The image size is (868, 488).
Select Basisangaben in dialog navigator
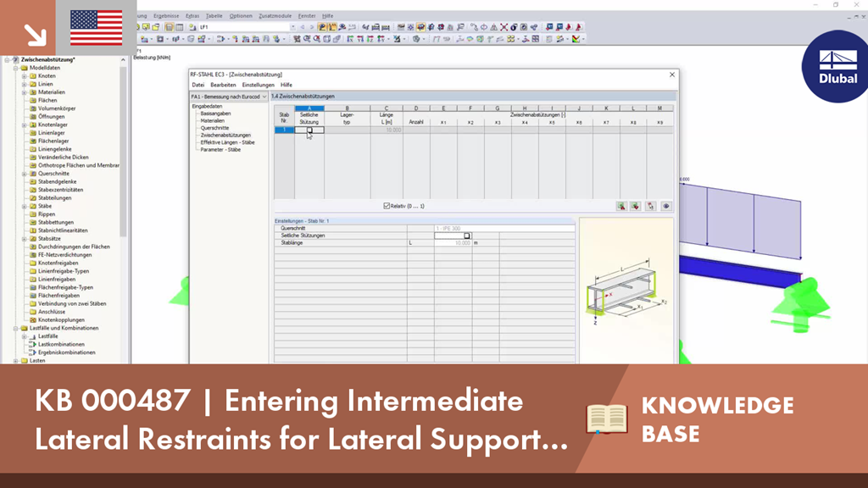215,114
